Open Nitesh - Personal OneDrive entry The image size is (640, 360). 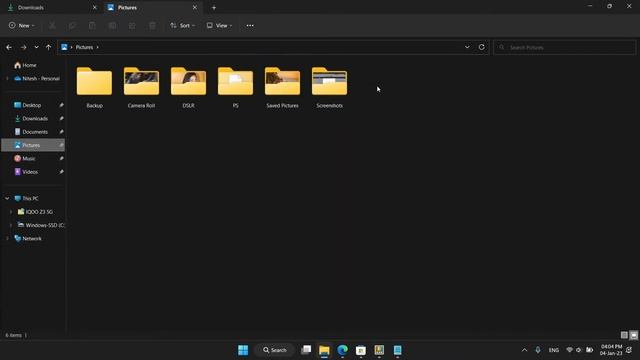[x=36, y=78]
